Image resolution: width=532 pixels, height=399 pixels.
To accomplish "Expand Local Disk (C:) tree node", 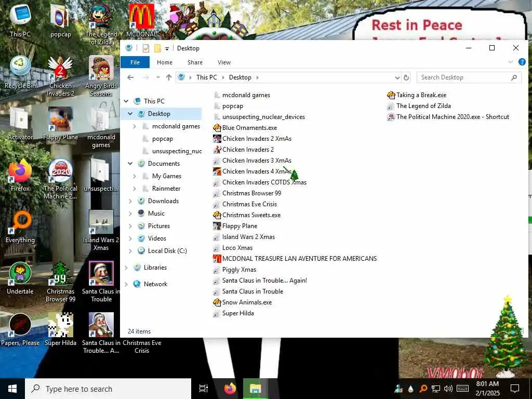I will click(130, 251).
